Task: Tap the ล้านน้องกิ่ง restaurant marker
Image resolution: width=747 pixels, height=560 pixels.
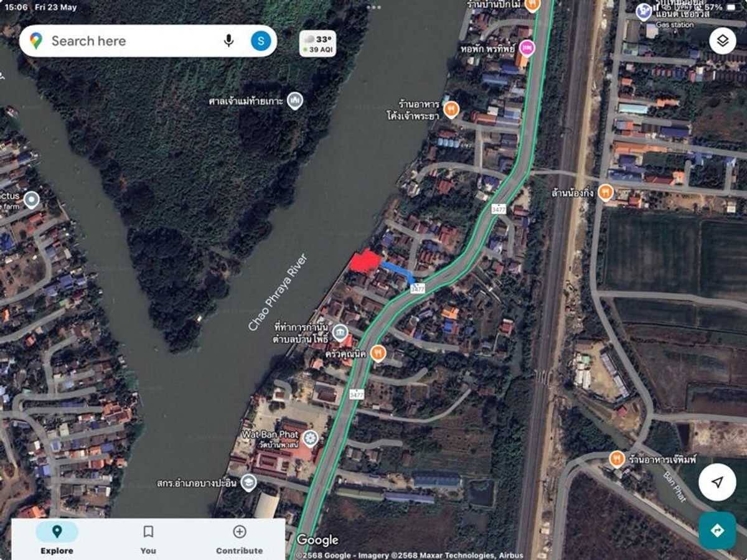Action: click(605, 192)
